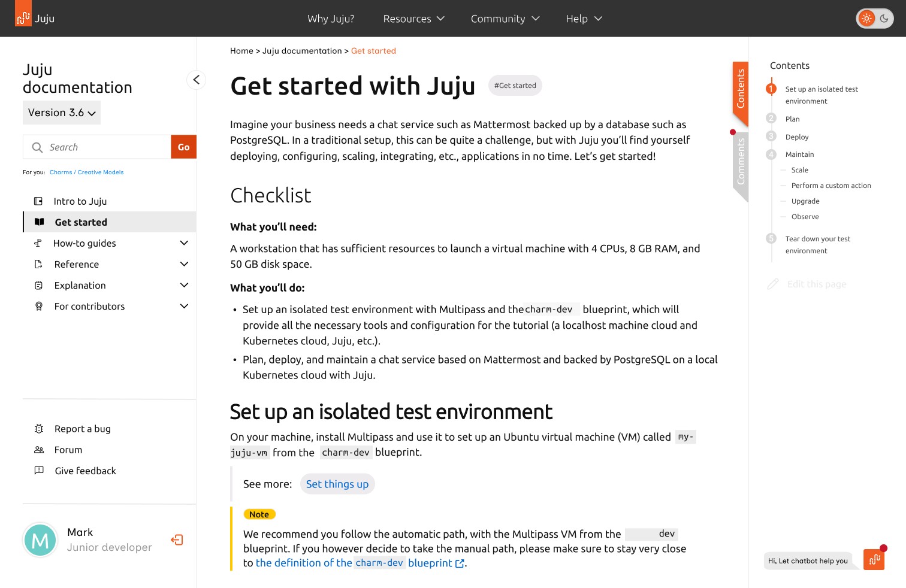Click Juju documentation breadcrumb link

[302, 51]
